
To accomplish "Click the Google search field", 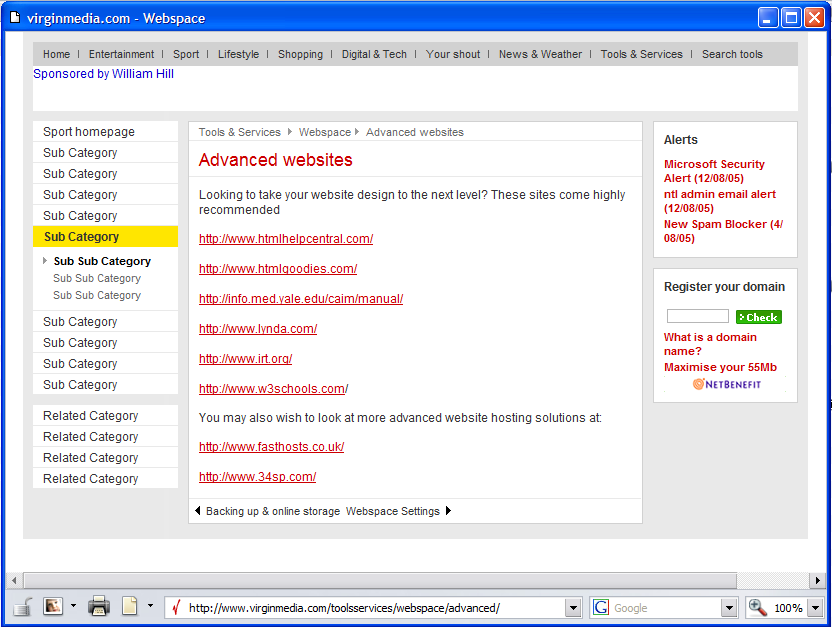I will [663, 608].
